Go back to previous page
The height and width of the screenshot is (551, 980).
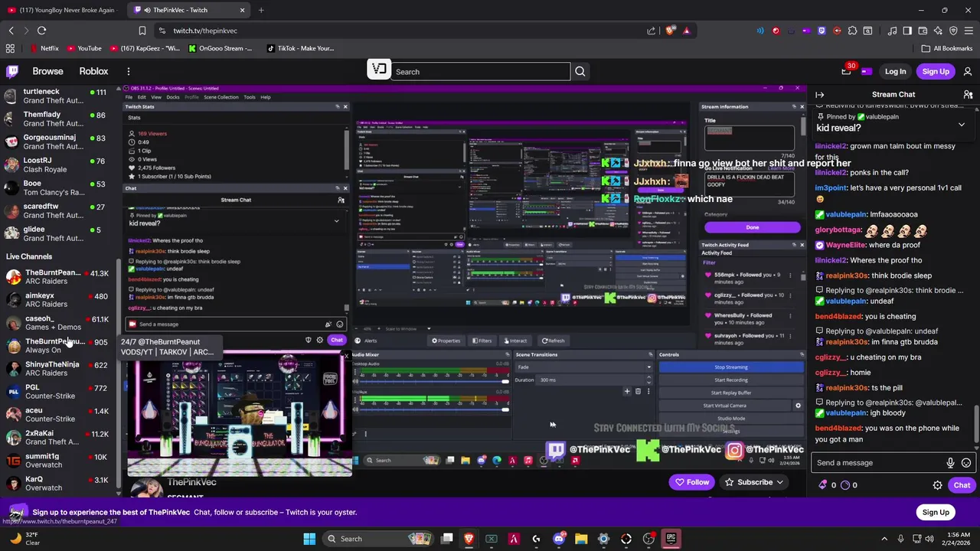click(x=11, y=31)
